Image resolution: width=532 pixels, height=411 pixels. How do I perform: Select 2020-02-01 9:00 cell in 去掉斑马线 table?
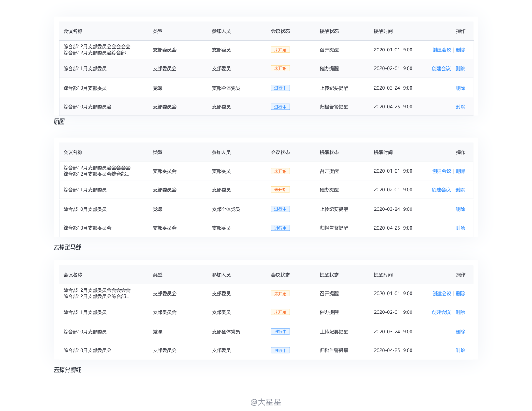[393, 190]
